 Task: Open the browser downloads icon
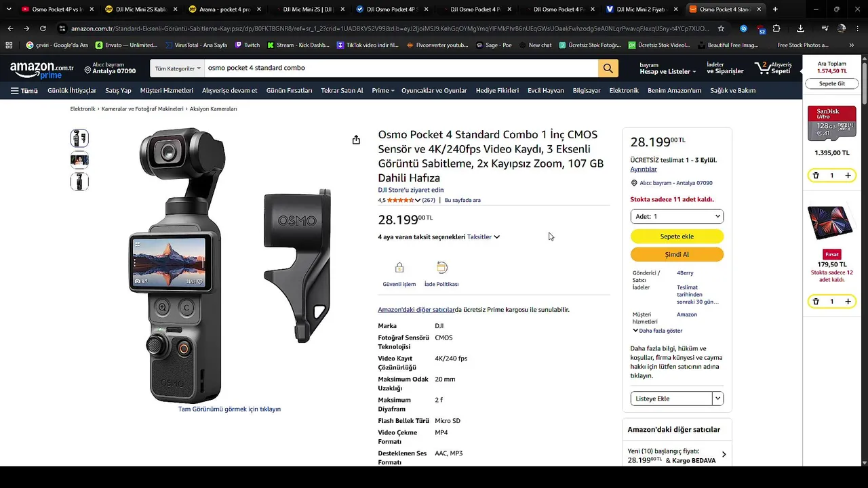(801, 28)
